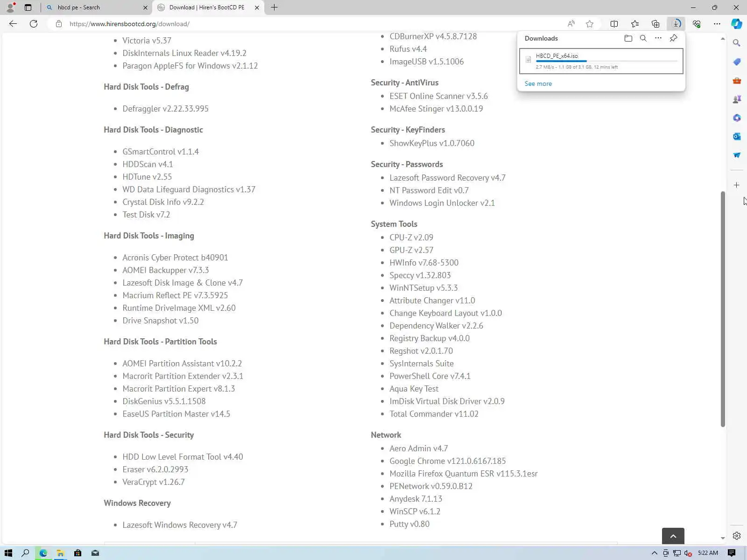Launch Copilot from the toolbar
The height and width of the screenshot is (560, 747).
pos(737,24)
